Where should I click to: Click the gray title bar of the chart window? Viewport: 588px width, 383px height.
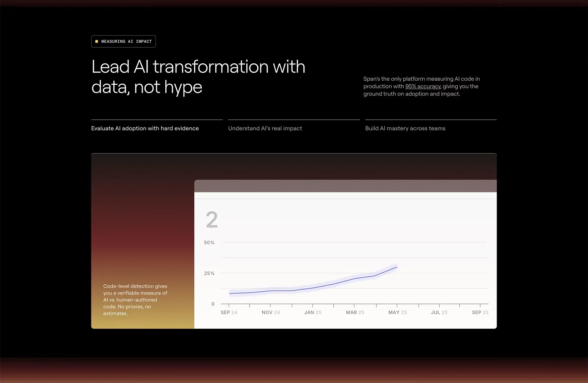(345, 186)
